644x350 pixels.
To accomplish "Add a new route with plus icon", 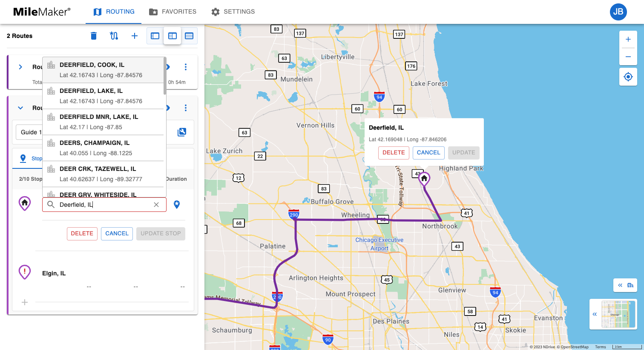I will 135,36.
